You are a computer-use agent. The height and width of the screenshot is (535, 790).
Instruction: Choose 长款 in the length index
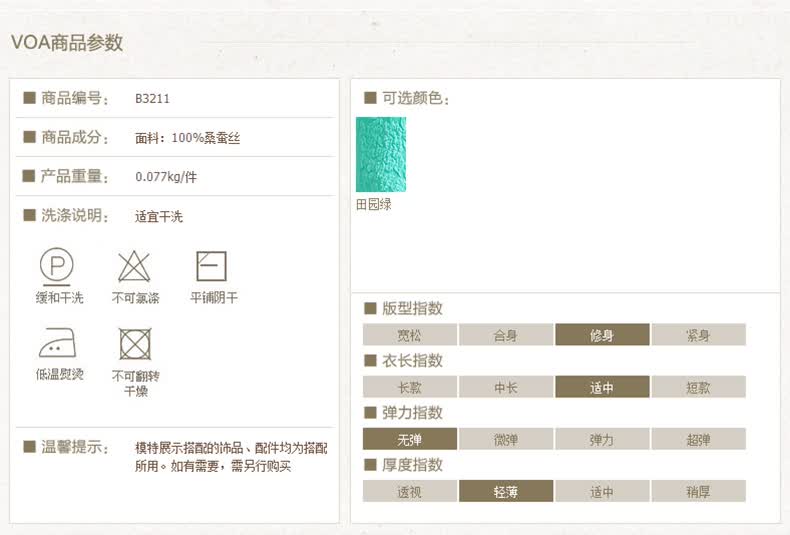pos(410,387)
